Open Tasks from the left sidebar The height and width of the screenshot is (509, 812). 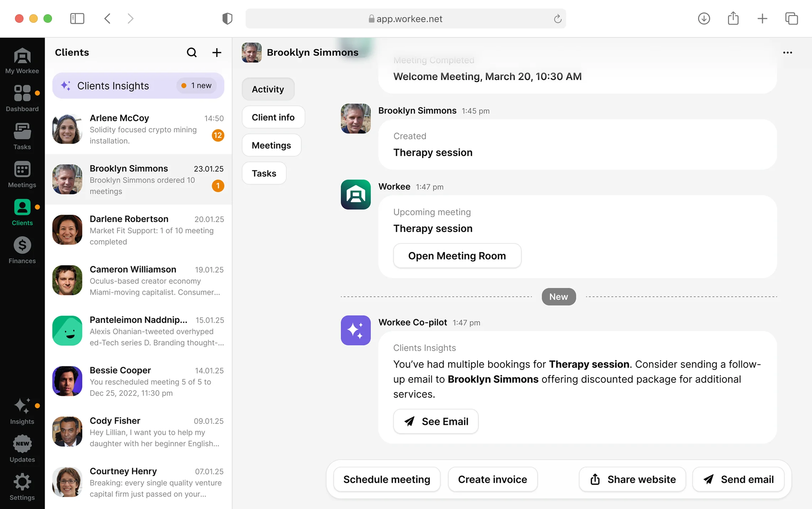[x=22, y=136]
